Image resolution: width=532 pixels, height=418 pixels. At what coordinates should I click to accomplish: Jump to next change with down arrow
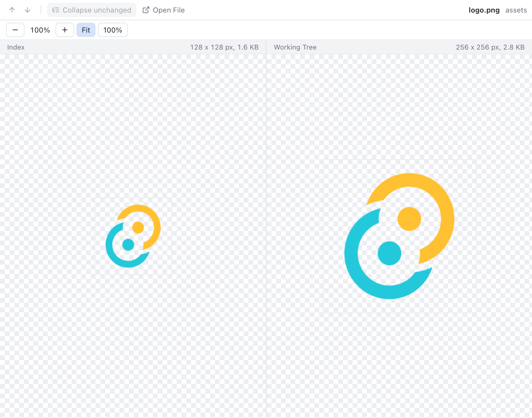[x=27, y=10]
